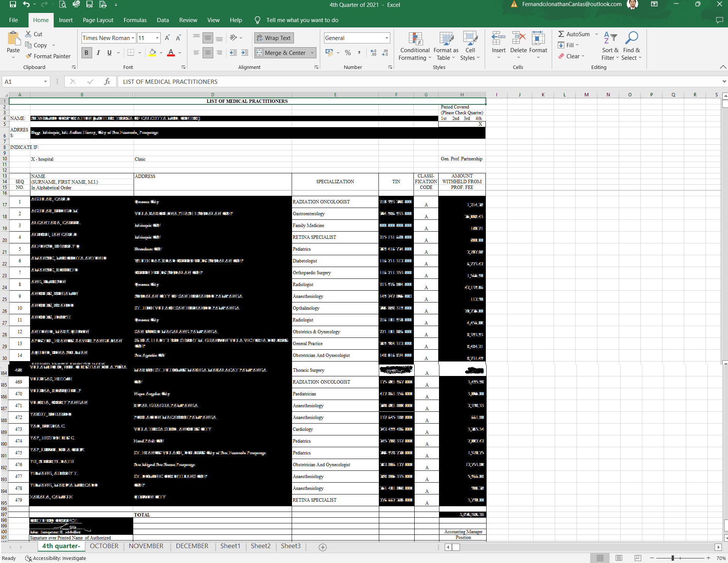
Task: Click the zoom slider handle
Action: coord(673,558)
